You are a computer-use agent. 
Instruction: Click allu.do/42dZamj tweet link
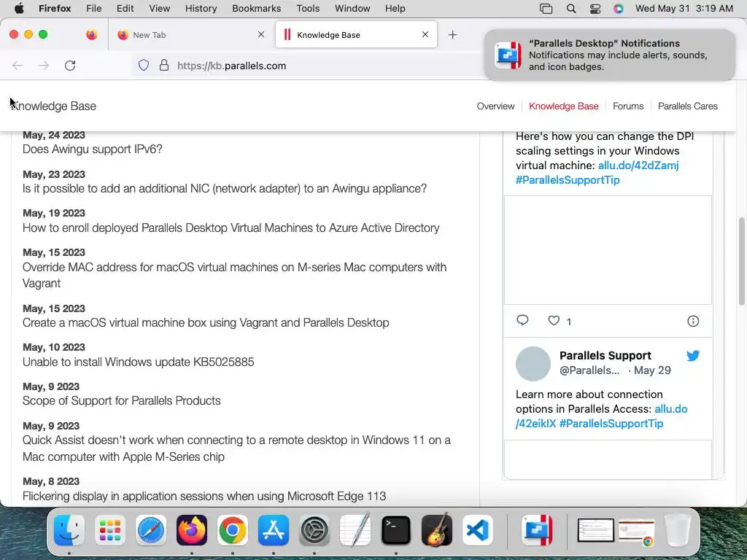click(638, 166)
